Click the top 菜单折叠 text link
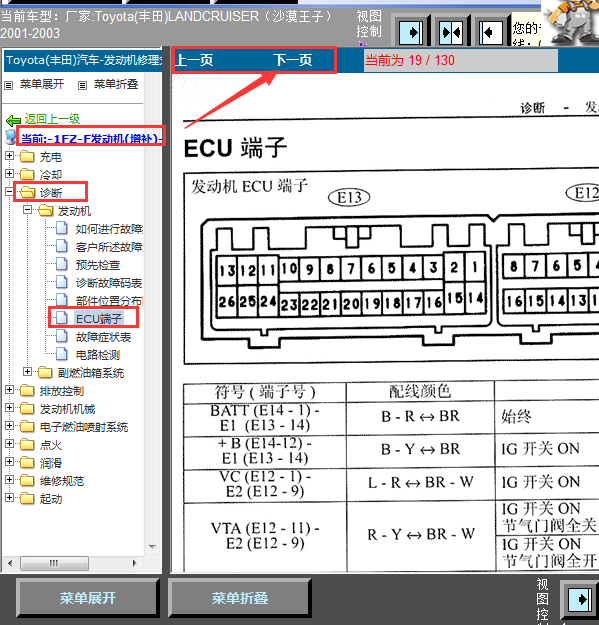The height and width of the screenshot is (625, 599). 116,84
